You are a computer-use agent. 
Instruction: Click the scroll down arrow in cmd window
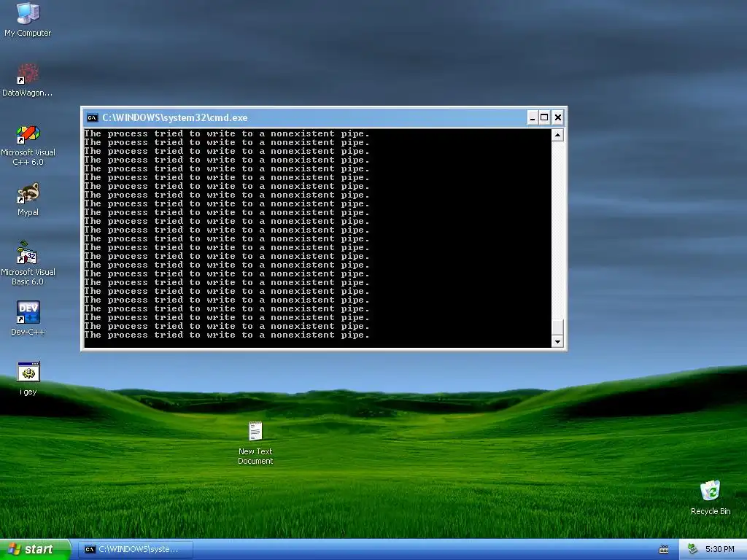[557, 341]
